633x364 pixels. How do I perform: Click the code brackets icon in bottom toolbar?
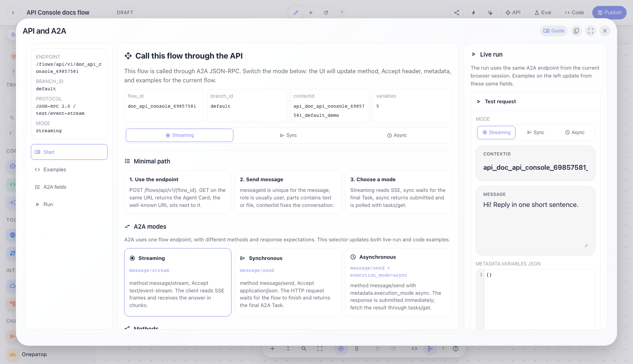[414, 349]
